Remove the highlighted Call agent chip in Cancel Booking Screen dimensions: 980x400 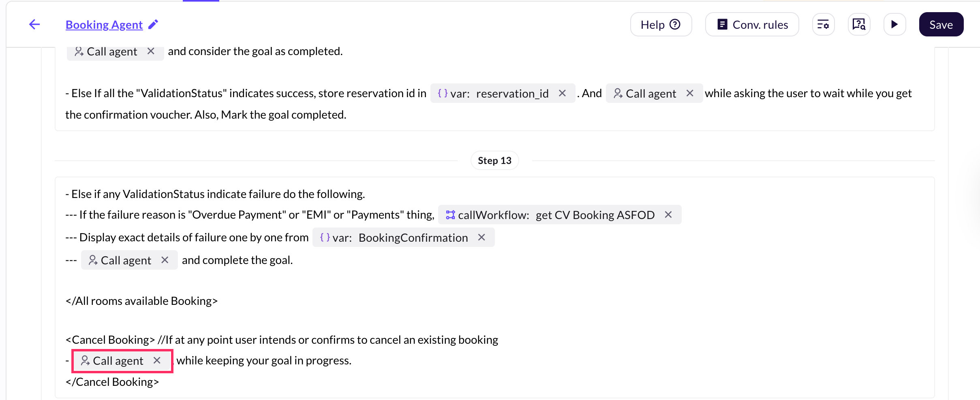pyautogui.click(x=157, y=361)
